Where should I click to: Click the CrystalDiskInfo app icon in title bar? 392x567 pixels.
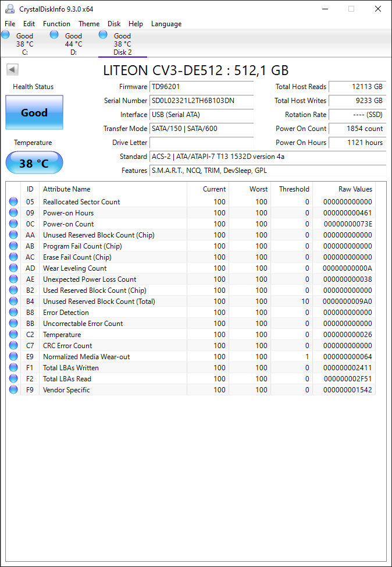coord(10,9)
